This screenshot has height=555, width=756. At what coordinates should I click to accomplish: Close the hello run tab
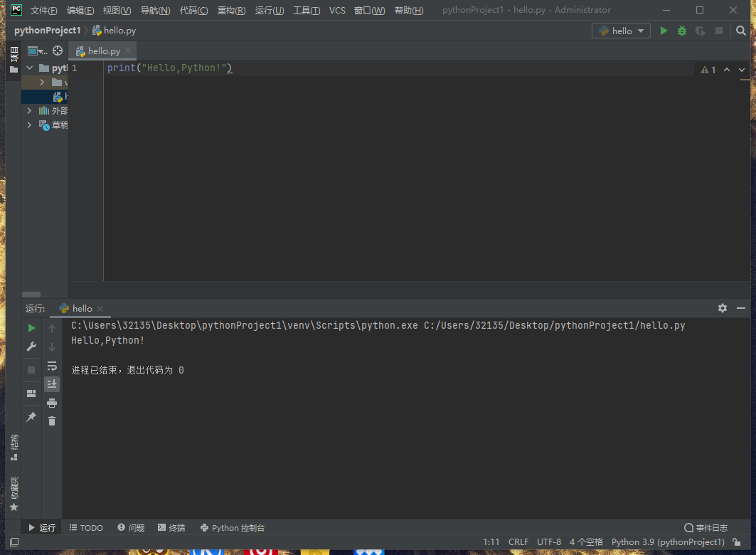100,309
